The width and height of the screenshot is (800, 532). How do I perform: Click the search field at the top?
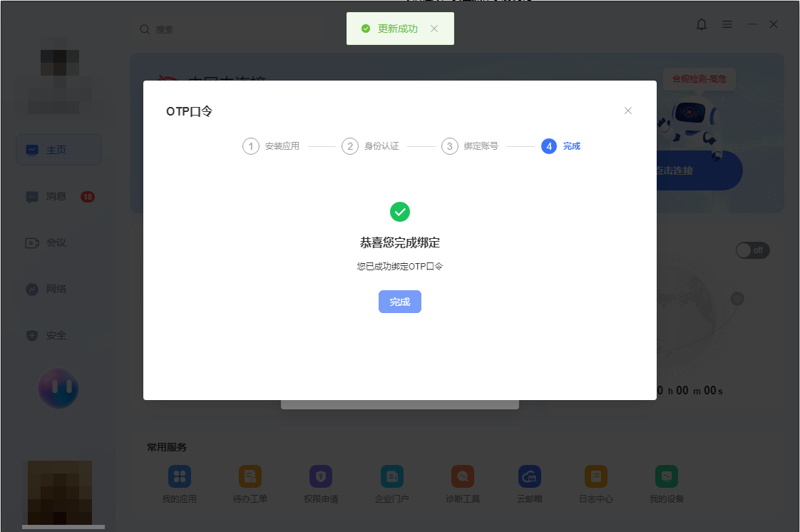(227, 29)
